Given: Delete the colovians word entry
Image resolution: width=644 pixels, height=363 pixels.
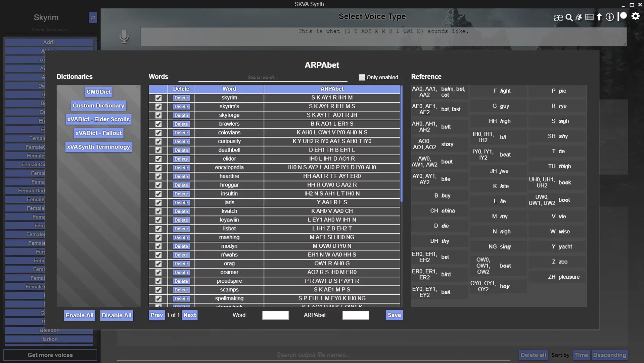Looking at the screenshot, I should pyautogui.click(x=181, y=133).
